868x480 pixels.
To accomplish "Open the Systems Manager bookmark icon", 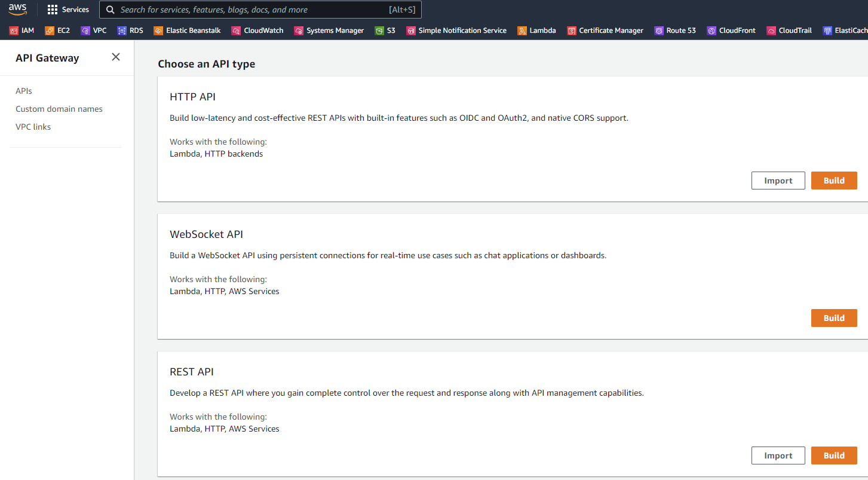I will pyautogui.click(x=299, y=30).
